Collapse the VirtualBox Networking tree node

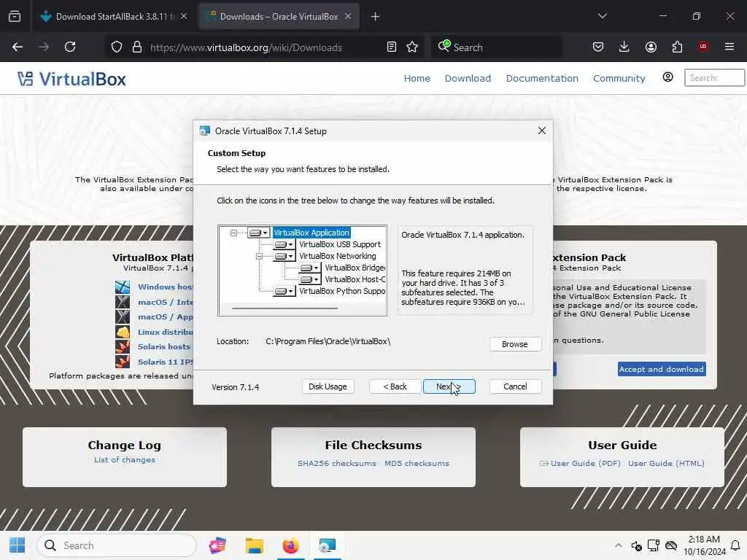(x=259, y=256)
